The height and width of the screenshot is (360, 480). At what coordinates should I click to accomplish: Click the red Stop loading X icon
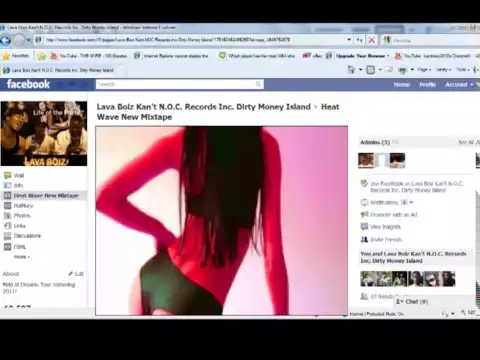tap(371, 40)
